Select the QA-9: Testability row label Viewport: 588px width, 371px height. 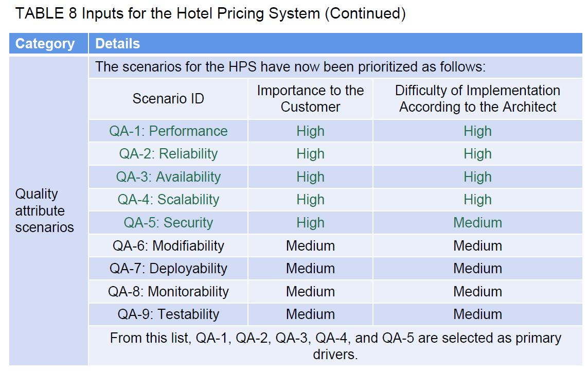coord(168,314)
